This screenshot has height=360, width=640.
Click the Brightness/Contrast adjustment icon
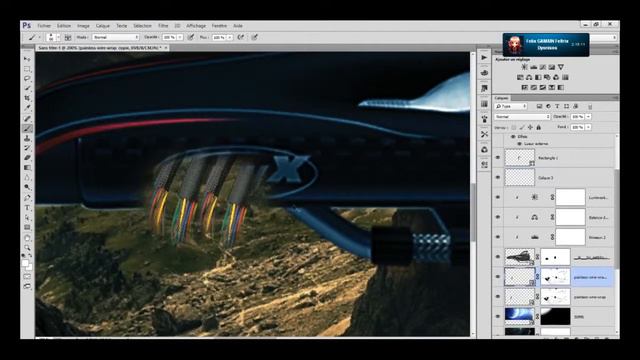(524, 67)
